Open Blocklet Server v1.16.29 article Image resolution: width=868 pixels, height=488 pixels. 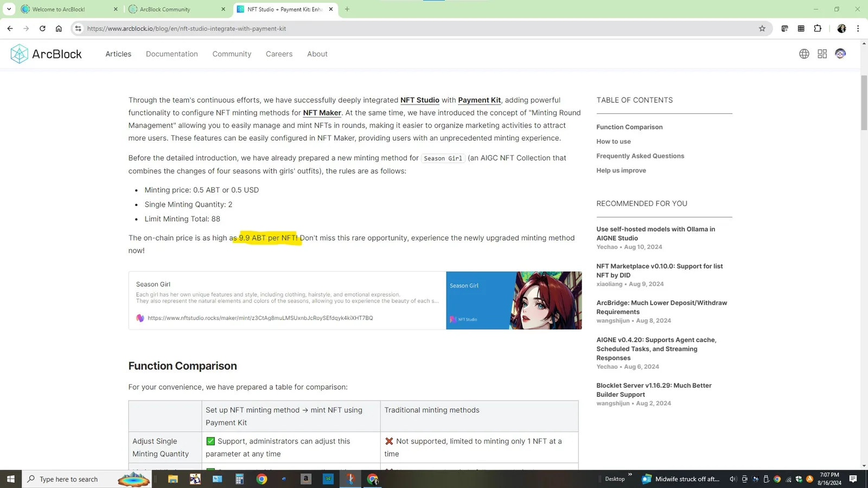[654, 390]
